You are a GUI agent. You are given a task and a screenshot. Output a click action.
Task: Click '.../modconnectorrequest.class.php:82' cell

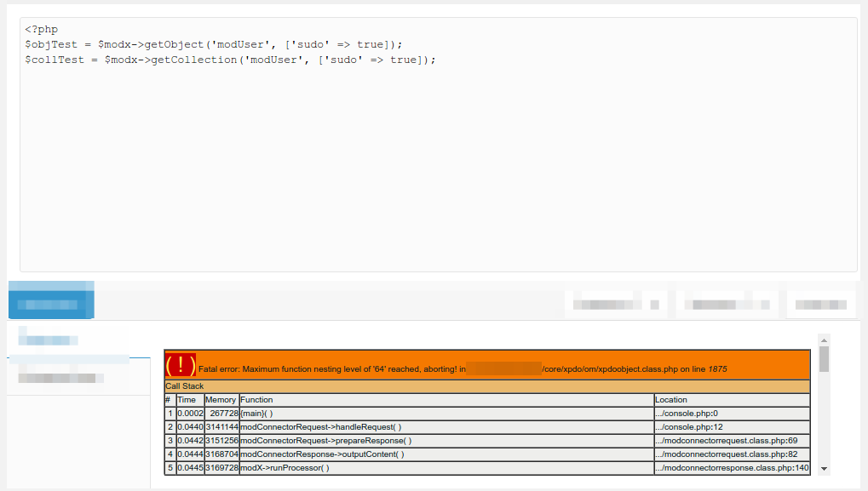pos(733,454)
